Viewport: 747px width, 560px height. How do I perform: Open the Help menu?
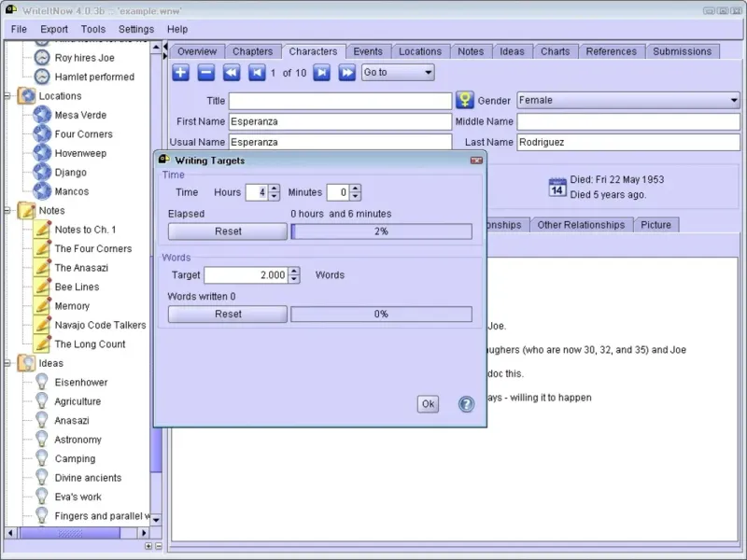click(x=177, y=29)
